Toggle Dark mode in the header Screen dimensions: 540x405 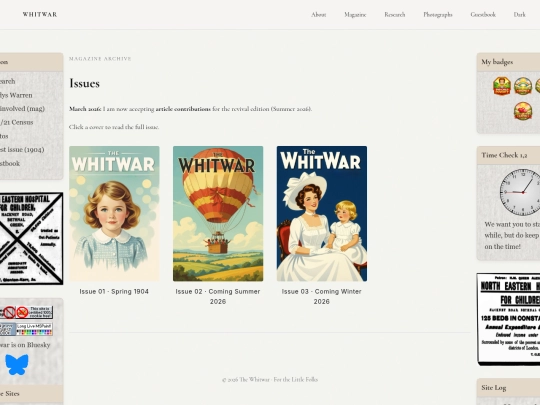[x=520, y=14]
